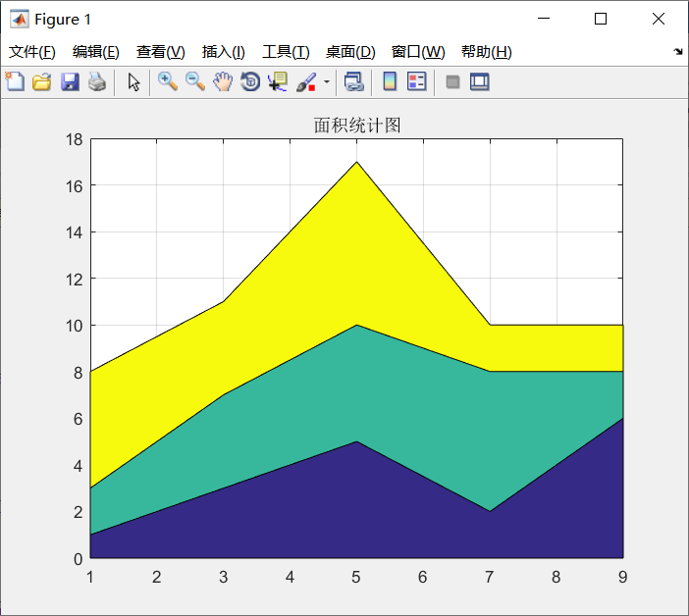Activate the Zoom In magnifier

pyautogui.click(x=168, y=82)
